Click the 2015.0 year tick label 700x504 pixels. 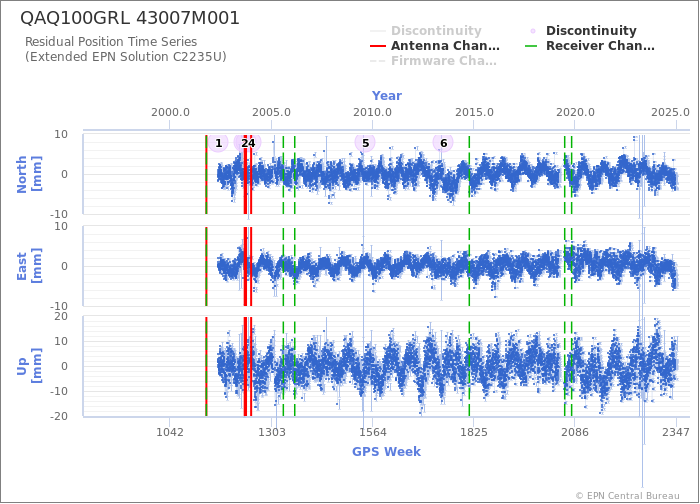474,112
